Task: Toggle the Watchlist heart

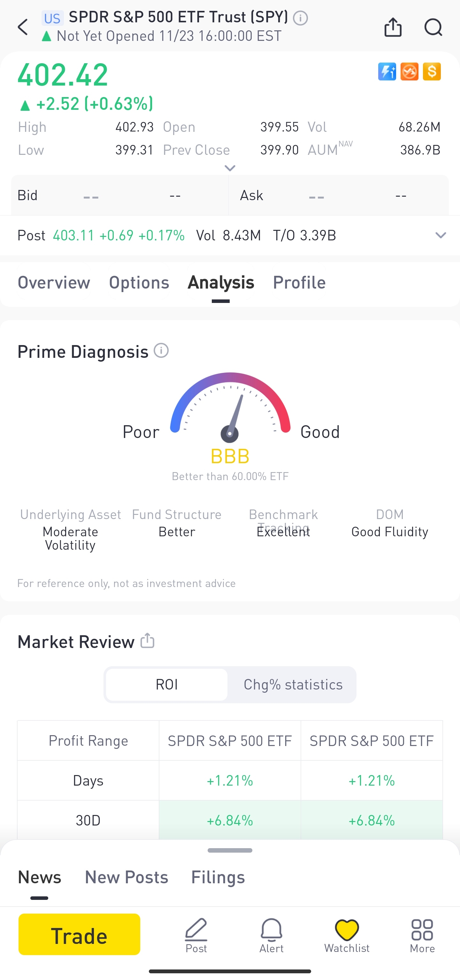Action: point(347,936)
